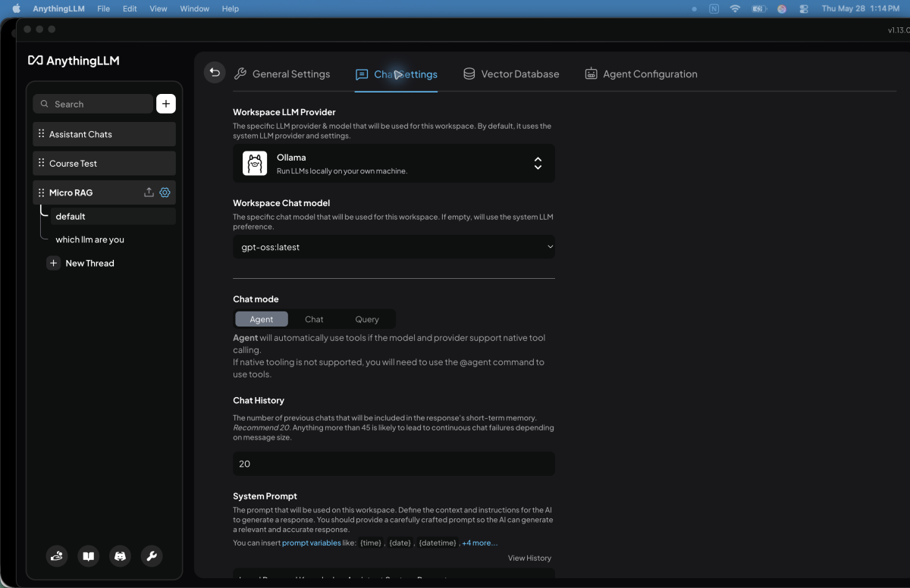Open the support hand icon in the sidebar footer

(57, 556)
